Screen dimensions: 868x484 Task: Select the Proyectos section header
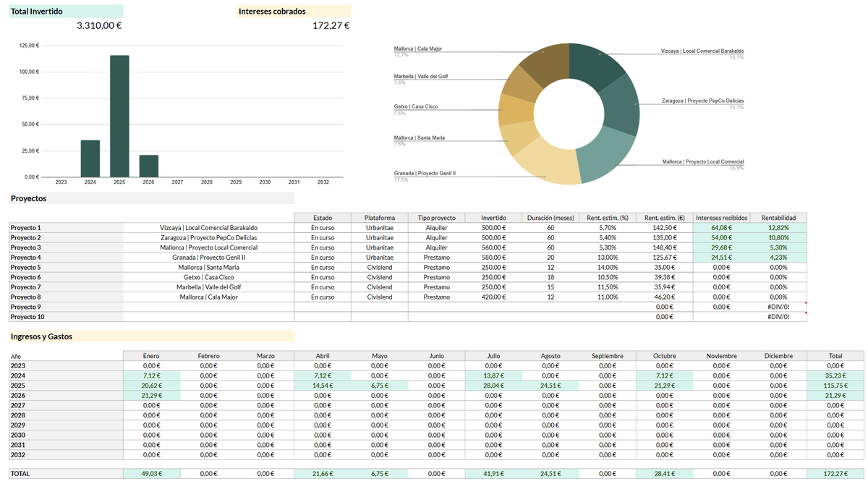pyautogui.click(x=151, y=198)
